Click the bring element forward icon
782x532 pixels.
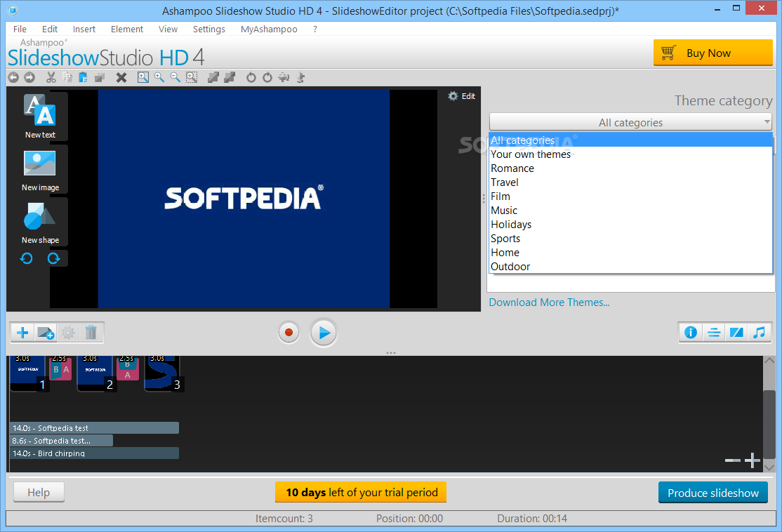click(x=213, y=77)
